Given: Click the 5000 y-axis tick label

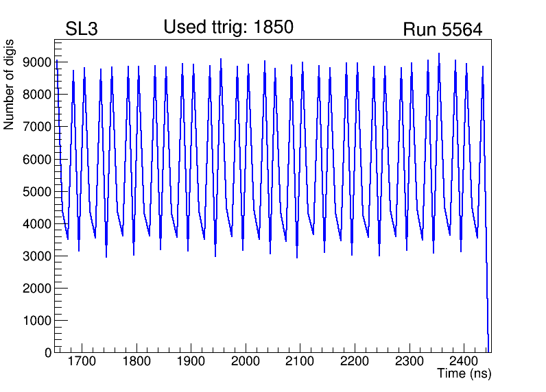Looking at the screenshot, I should (37, 191).
